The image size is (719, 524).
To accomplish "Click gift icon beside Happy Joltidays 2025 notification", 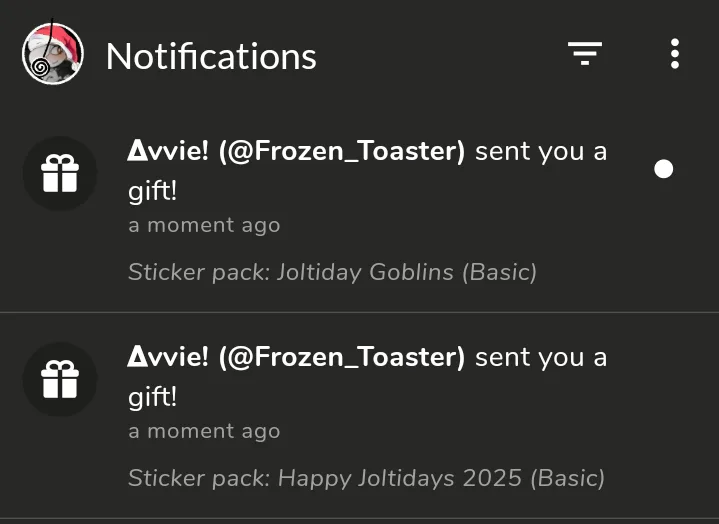I will pyautogui.click(x=60, y=380).
